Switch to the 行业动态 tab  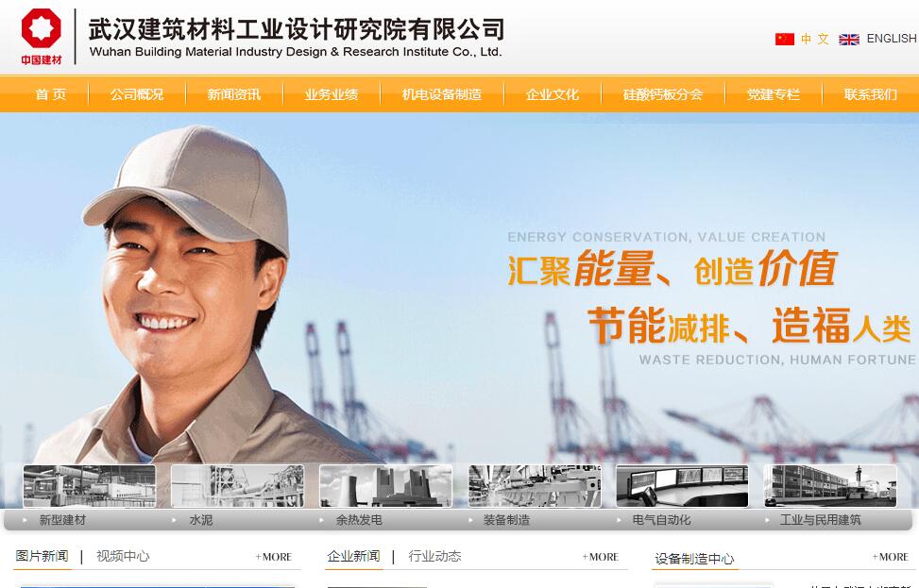(x=434, y=556)
